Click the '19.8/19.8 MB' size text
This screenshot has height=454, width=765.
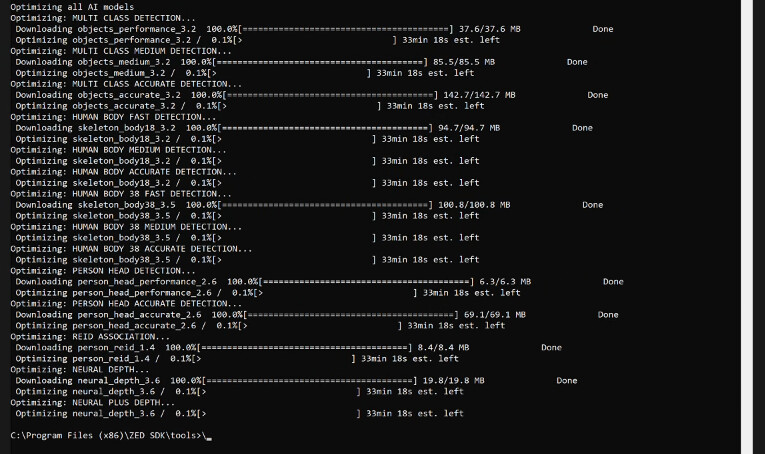point(453,381)
